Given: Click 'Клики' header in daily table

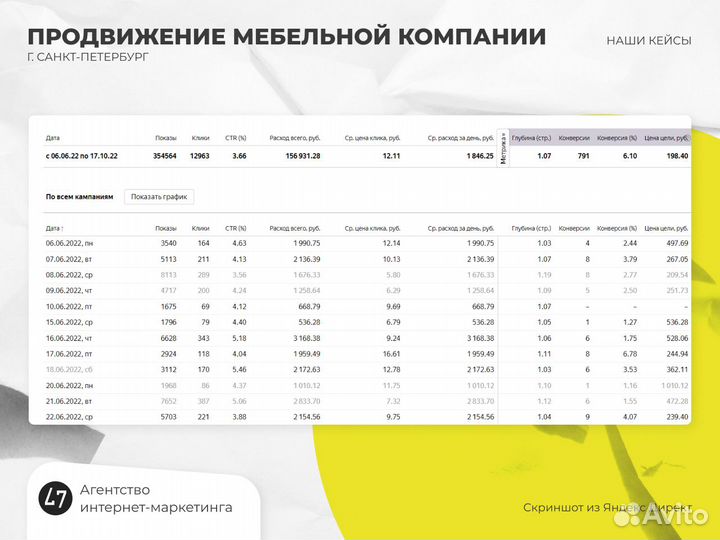Looking at the screenshot, I should [x=200, y=228].
